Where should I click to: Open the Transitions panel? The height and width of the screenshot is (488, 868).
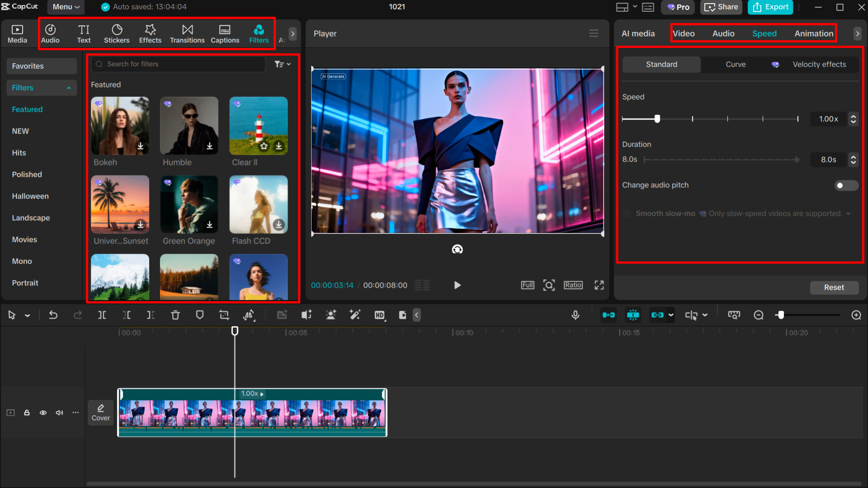(x=187, y=33)
